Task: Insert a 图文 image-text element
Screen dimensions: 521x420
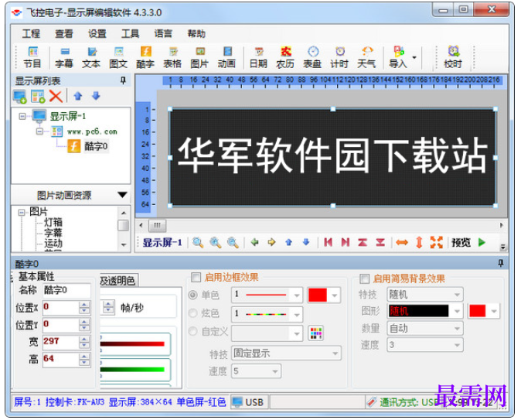Action: (118, 57)
